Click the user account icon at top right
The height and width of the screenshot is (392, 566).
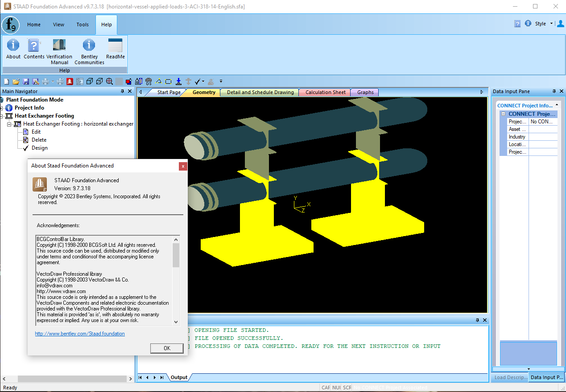click(561, 24)
